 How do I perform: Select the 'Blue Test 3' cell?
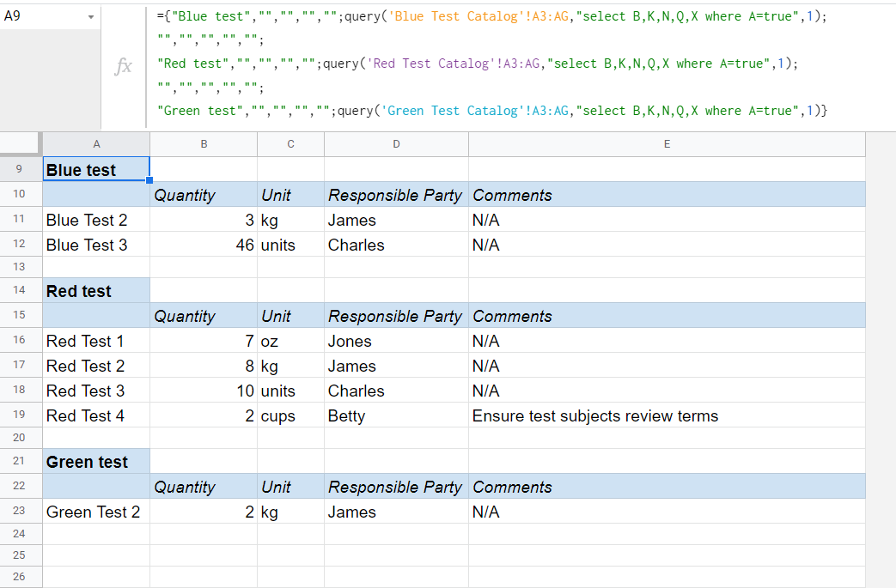pyautogui.click(x=96, y=245)
